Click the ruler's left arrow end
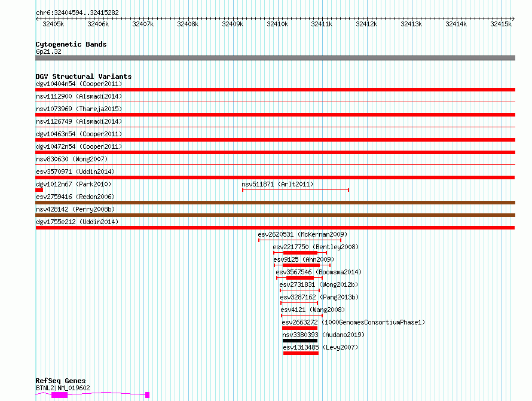Viewport: 532px width, 401px height. click(x=37, y=19)
